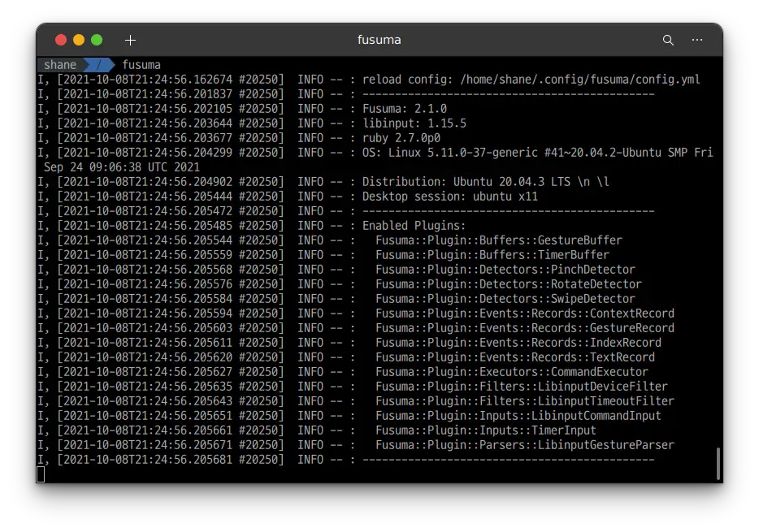Click the 'Detectors::RotateDetector' plugin line
The image size is (759, 532).
coord(508,284)
